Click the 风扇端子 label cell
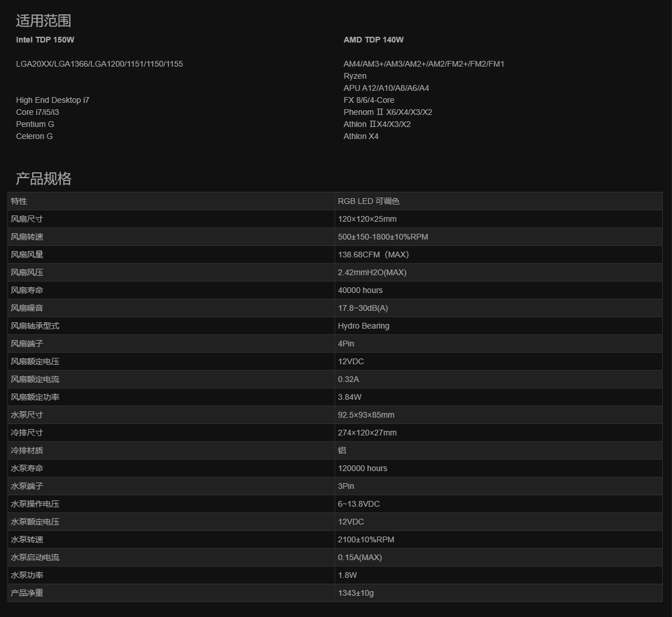Viewport: 672px width, 617px height. (171, 344)
